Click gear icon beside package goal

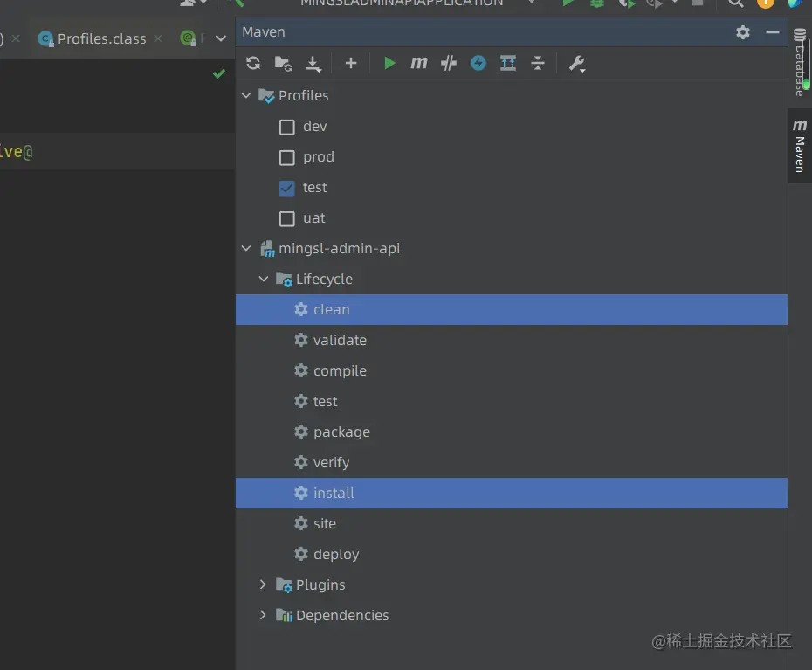(x=301, y=432)
